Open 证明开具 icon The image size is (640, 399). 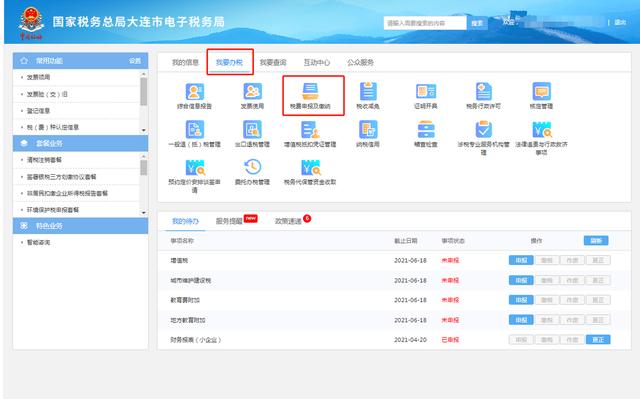pos(426,91)
